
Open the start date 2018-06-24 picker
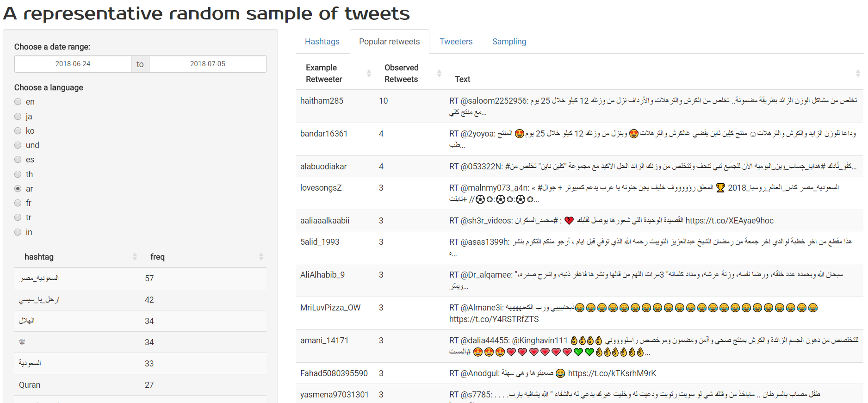pyautogui.click(x=73, y=64)
